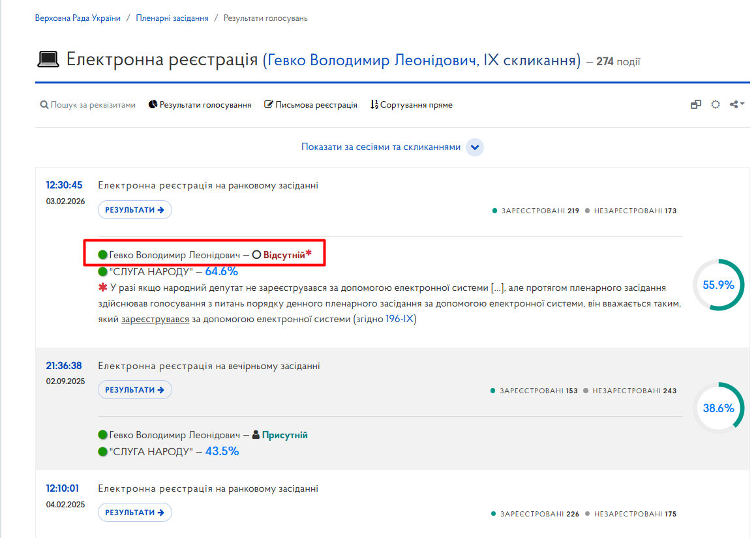Click НЕЗАРЕЄСТРОВАНІ 173 counter
Viewport: 756px width, 538px height.
[631, 211]
